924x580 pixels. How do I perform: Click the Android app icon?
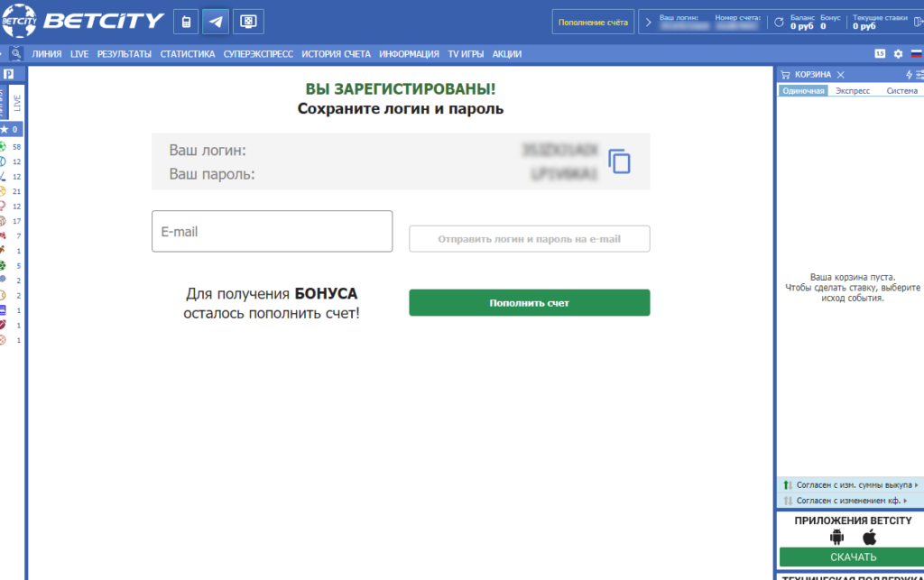coord(836,537)
